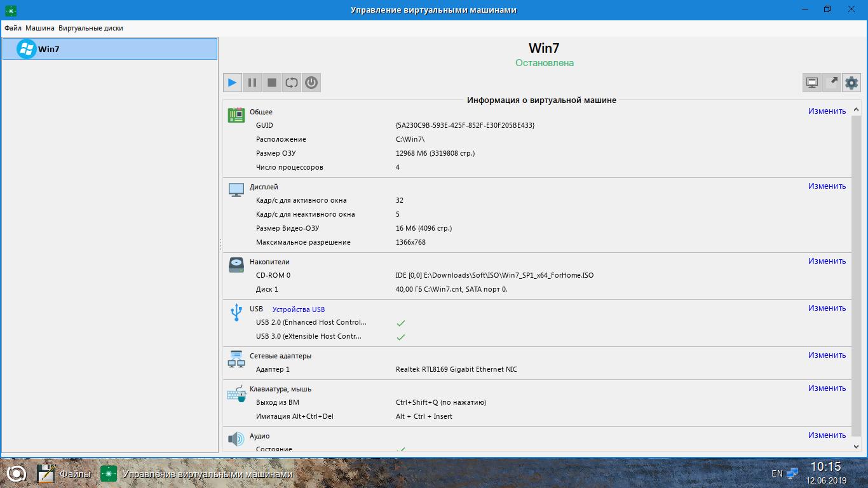
Task: Click the Информация о виртуальной машине heading
Action: coord(541,100)
